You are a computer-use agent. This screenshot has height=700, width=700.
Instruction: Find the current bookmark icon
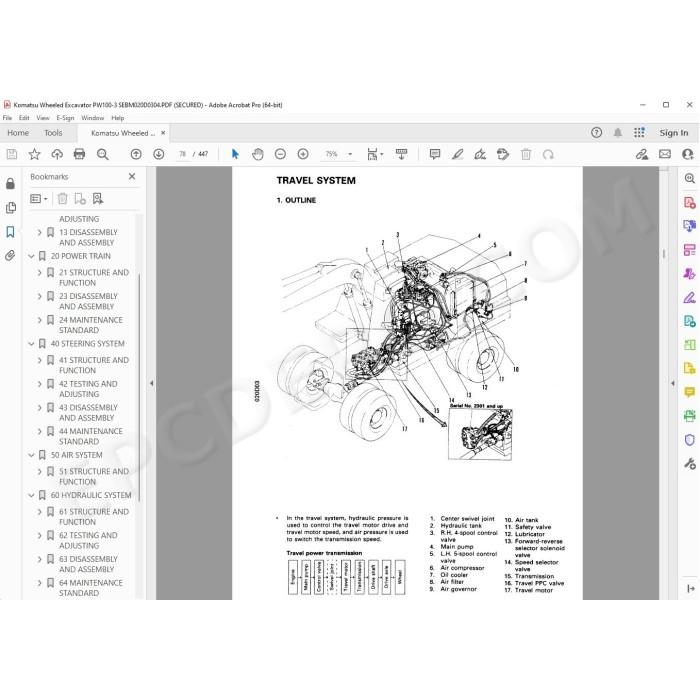[x=98, y=199]
